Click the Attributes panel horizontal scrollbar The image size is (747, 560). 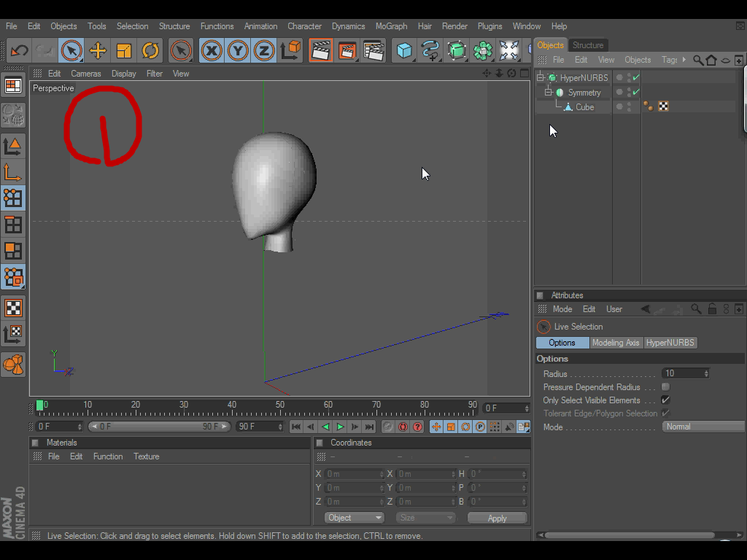tap(630, 534)
